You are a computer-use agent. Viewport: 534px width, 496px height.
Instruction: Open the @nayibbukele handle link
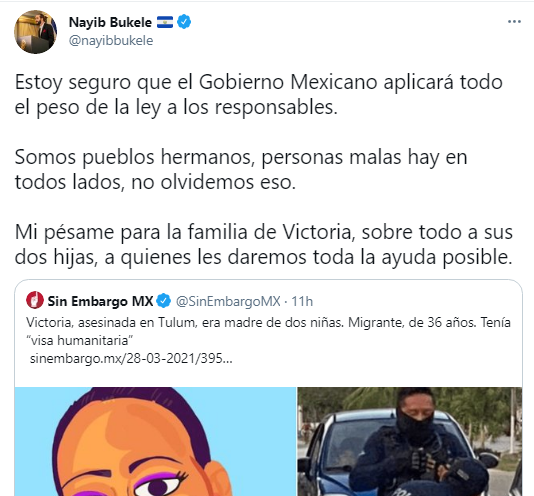click(111, 41)
